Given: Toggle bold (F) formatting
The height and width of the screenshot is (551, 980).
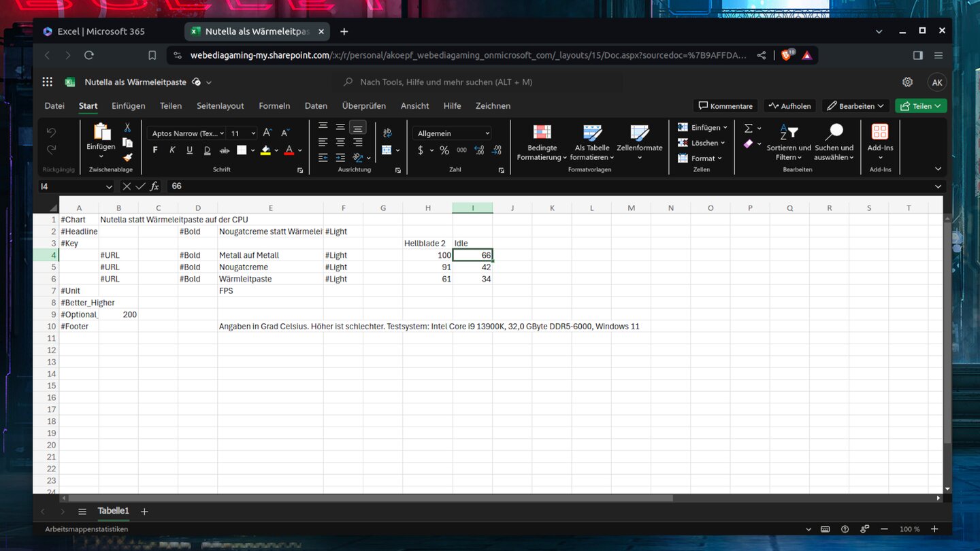Looking at the screenshot, I should pyautogui.click(x=155, y=150).
